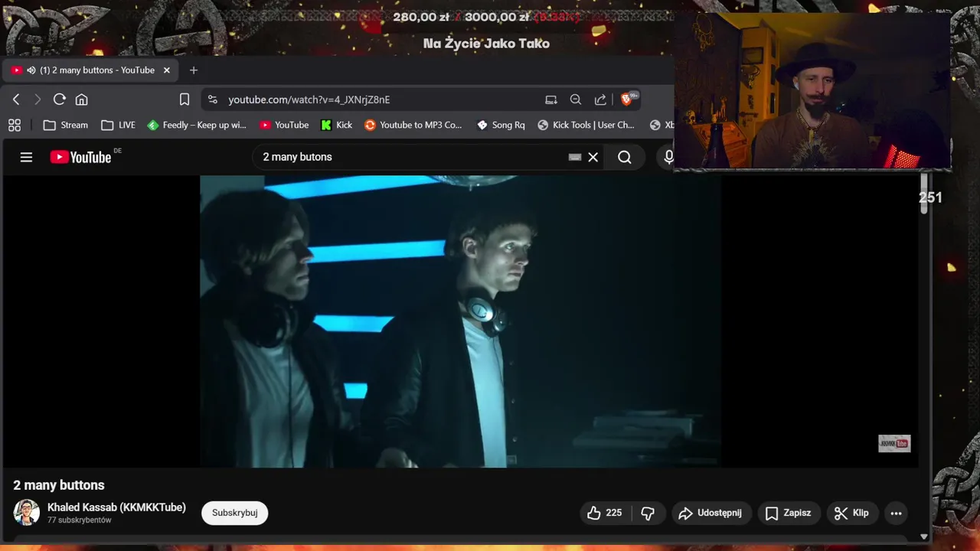Screen dimensions: 980x551
Task: Open the Kick bookmark
Action: coord(337,125)
